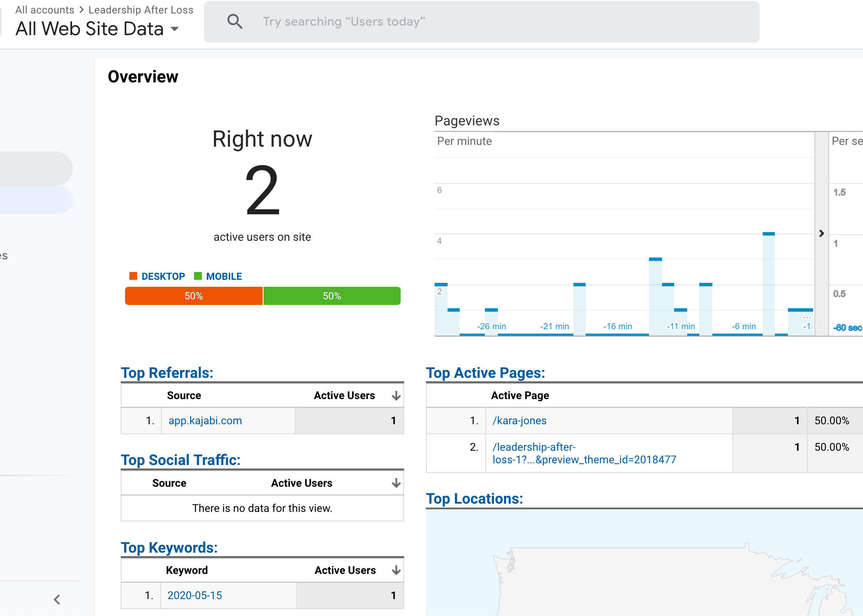Open All accounts breadcrumb link
The image size is (863, 616).
click(x=45, y=10)
